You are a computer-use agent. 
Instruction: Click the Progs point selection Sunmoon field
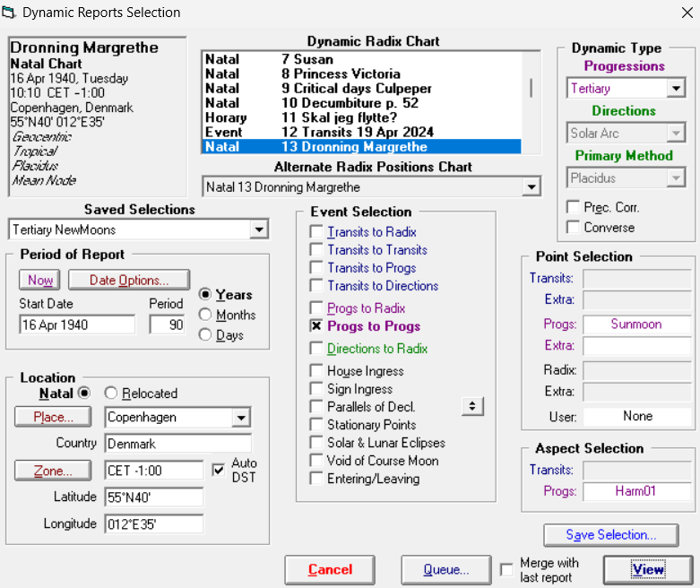[637, 324]
